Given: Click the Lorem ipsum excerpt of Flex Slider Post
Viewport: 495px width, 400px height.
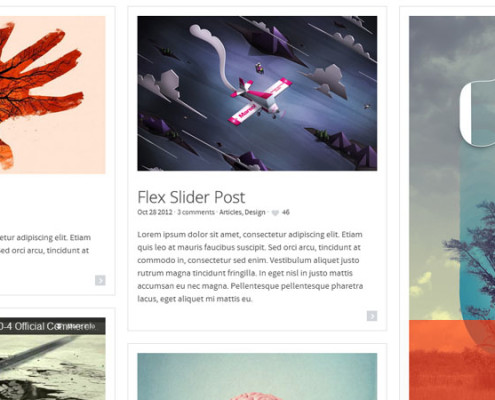Looking at the screenshot, I should point(250,267).
